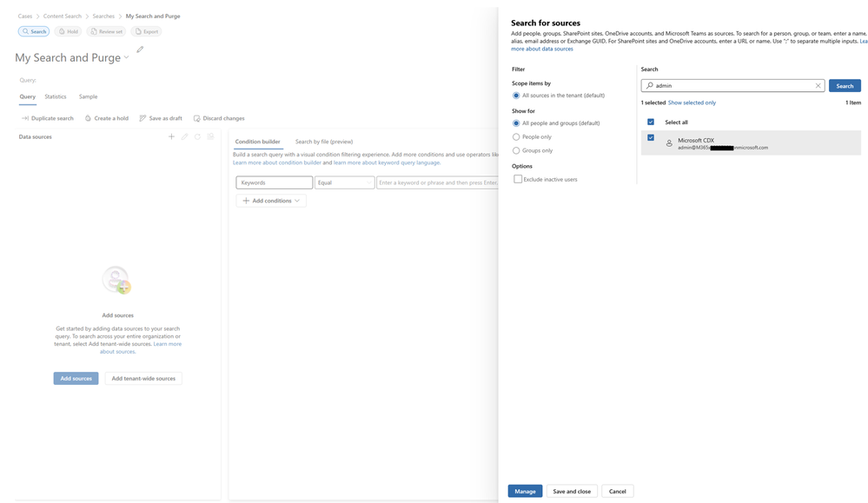Click the Show selected only link
The width and height of the screenshot is (868, 503).
point(692,103)
